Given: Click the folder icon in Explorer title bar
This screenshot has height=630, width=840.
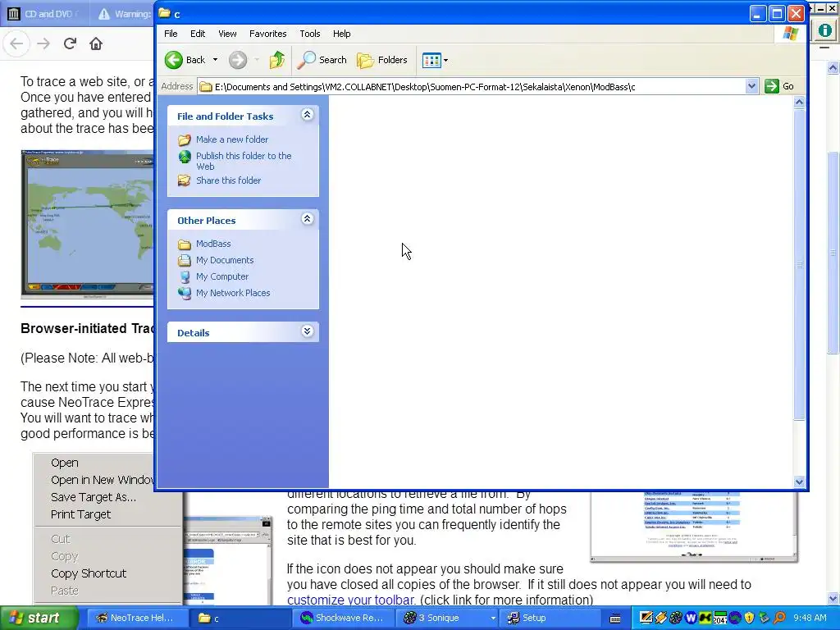Looking at the screenshot, I should point(164,13).
